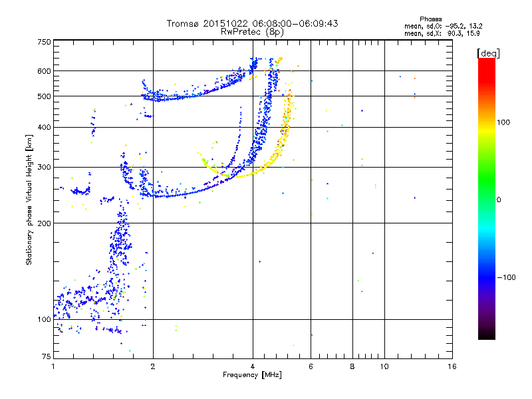The height and width of the screenshot is (399, 532).
Task: Click the '75' y-axis tick label
Action: pyautogui.click(x=47, y=356)
